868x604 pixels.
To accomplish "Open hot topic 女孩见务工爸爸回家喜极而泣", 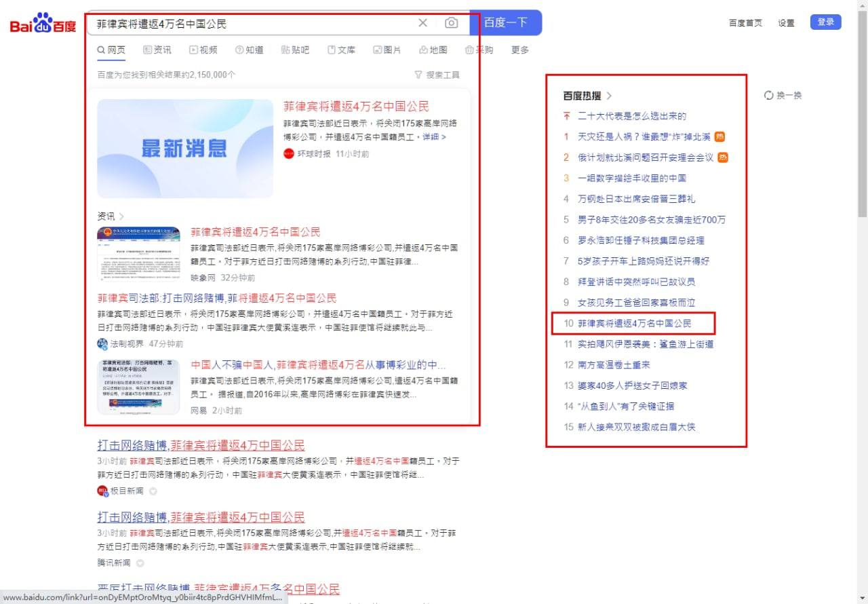I will click(636, 302).
